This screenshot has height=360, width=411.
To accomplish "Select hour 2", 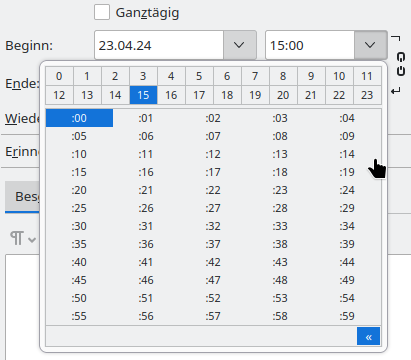I will point(115,76).
